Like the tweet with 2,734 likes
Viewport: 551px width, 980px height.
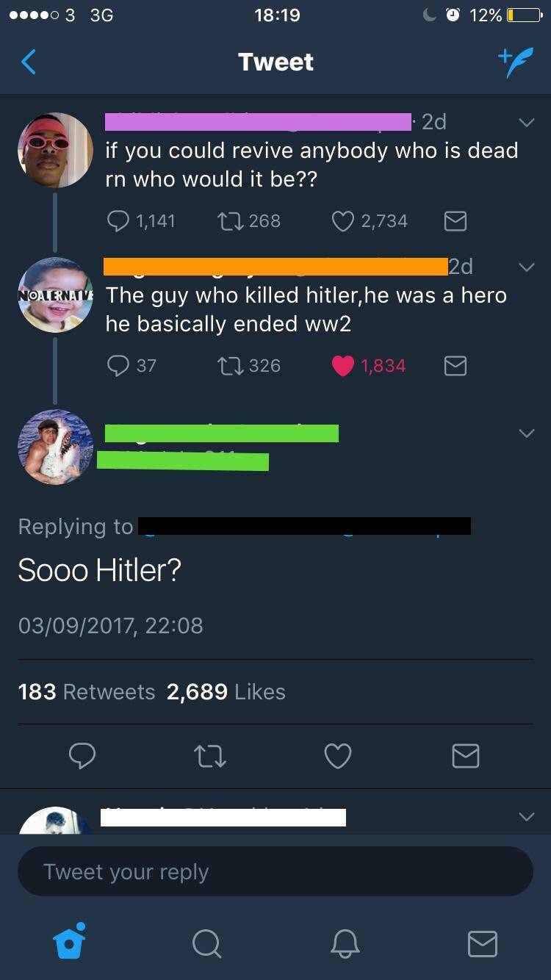coord(343,220)
